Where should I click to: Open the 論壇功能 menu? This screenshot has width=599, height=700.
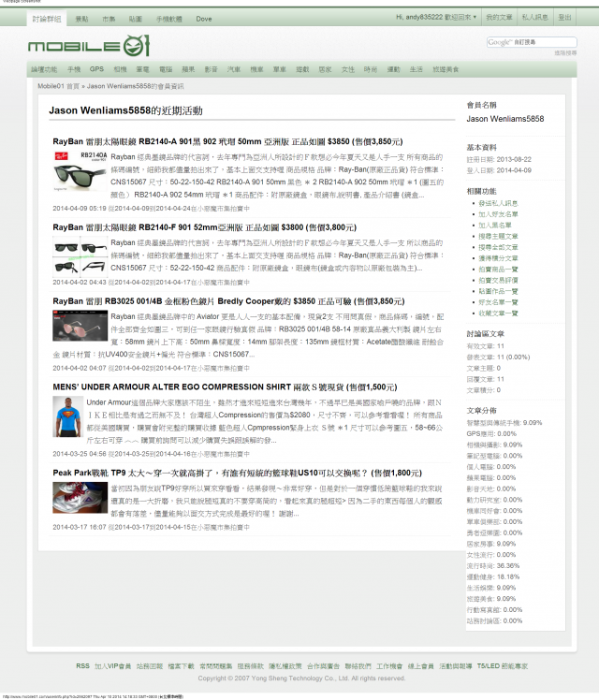pos(44,69)
